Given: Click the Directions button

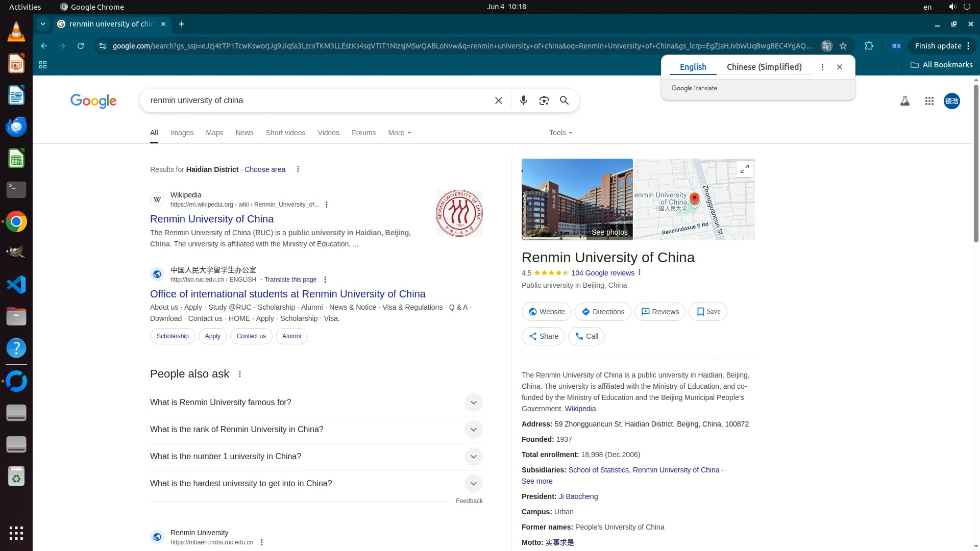Looking at the screenshot, I should (x=603, y=312).
